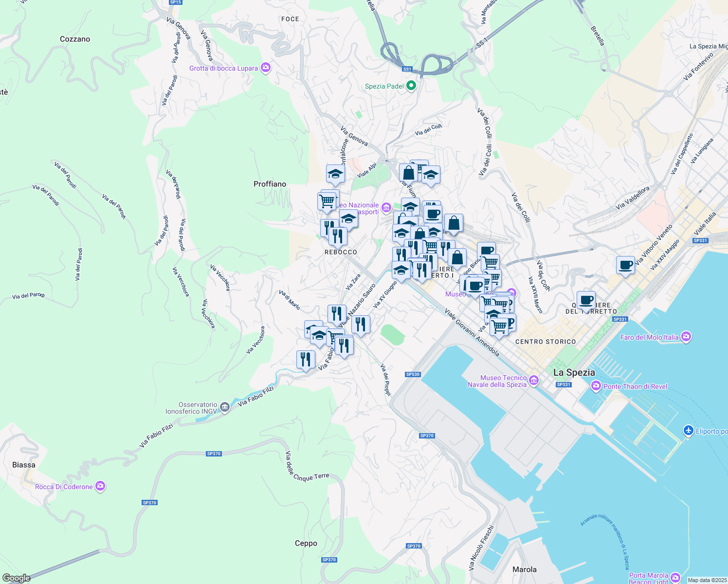The width and height of the screenshot is (728, 584).
Task: Click the CENTRO STORICO district label
Action: point(545,342)
